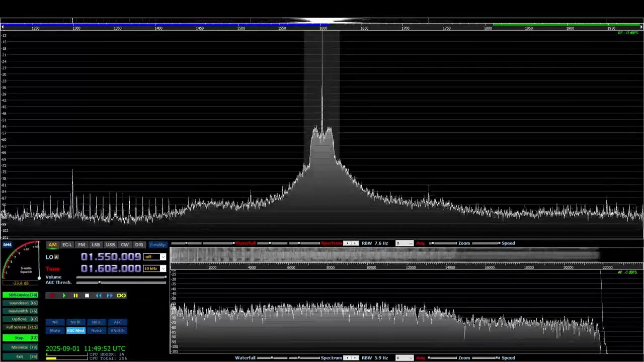Toggle the NR noise reduction button

coord(55,322)
